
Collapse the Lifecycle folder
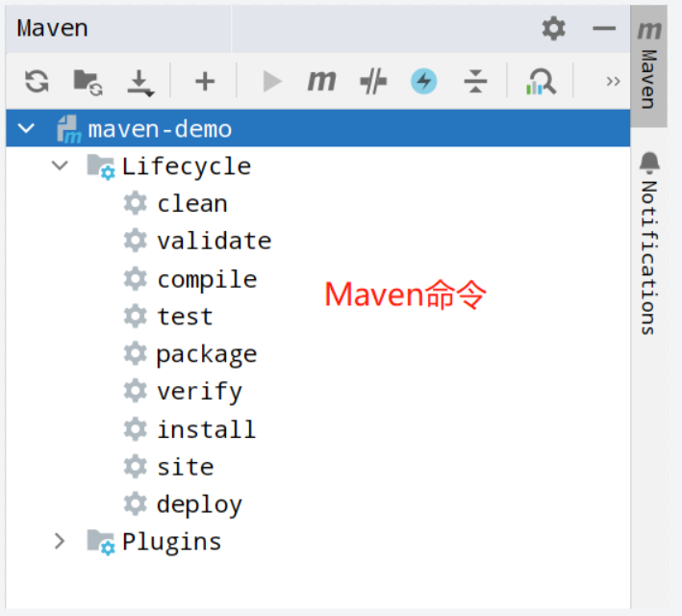tap(60, 166)
